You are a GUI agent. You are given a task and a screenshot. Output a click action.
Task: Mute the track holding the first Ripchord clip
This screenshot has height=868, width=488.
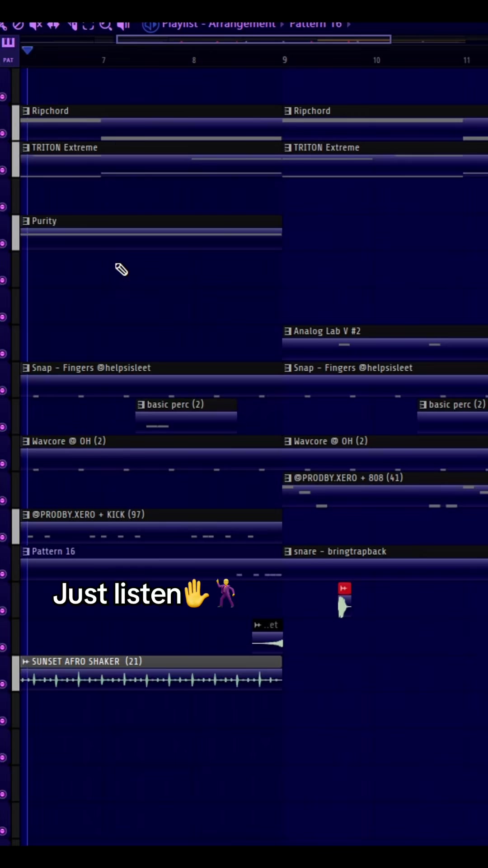point(3,133)
